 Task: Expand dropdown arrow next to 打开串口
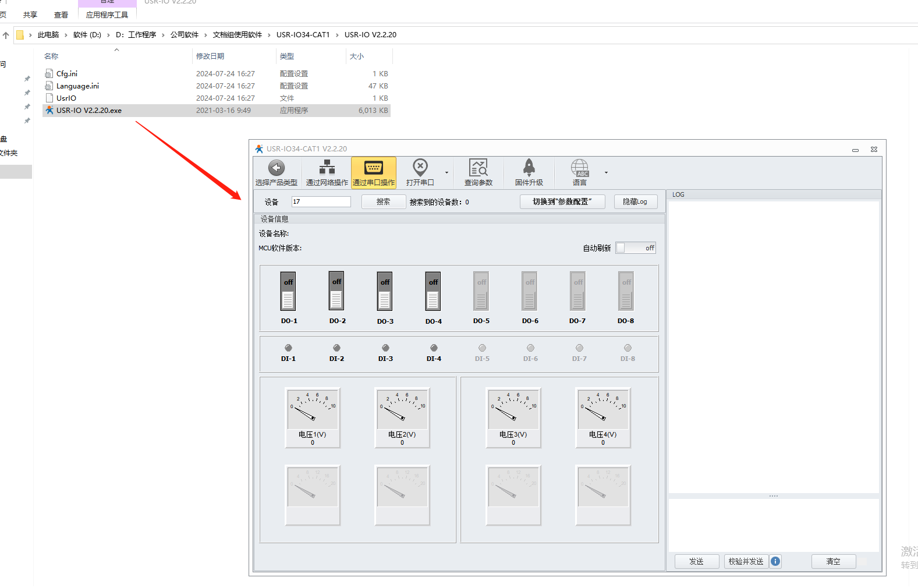[x=447, y=173]
